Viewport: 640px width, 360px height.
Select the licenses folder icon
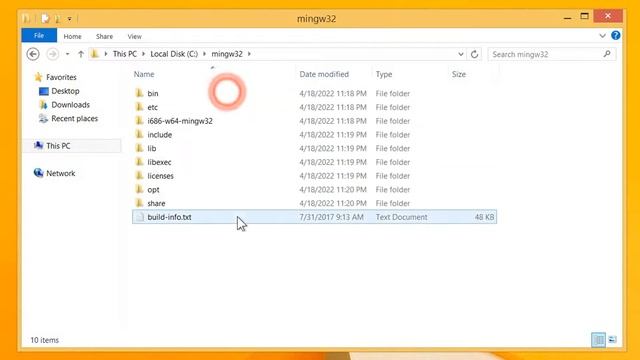tap(140, 176)
